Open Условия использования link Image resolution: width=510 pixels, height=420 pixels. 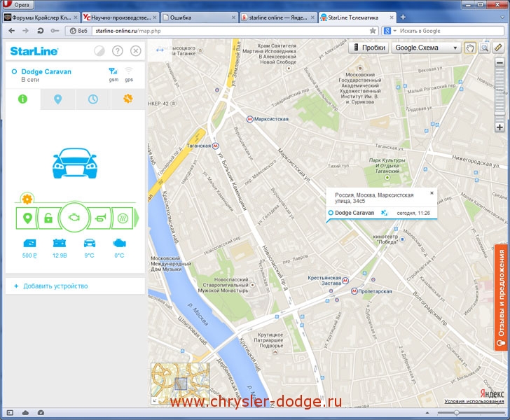[474, 401]
